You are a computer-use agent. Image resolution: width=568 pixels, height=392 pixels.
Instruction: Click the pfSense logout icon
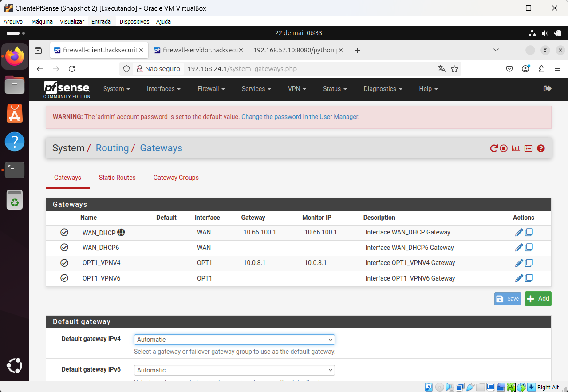click(548, 89)
